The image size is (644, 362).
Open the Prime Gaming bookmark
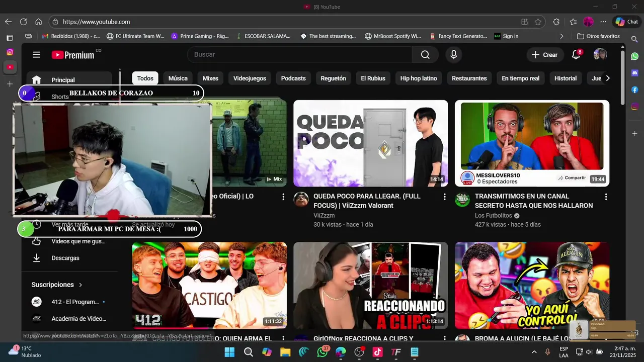pyautogui.click(x=200, y=36)
